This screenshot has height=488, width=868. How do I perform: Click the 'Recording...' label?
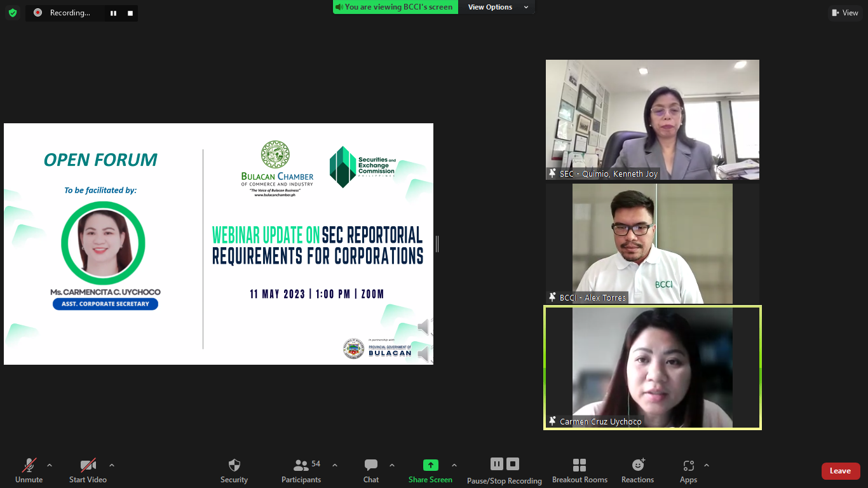70,13
